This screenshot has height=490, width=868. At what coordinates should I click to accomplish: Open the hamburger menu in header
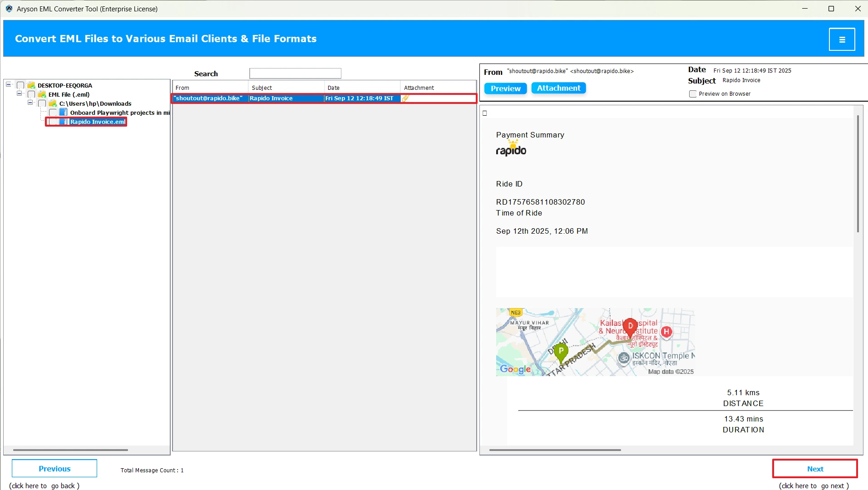(x=842, y=39)
